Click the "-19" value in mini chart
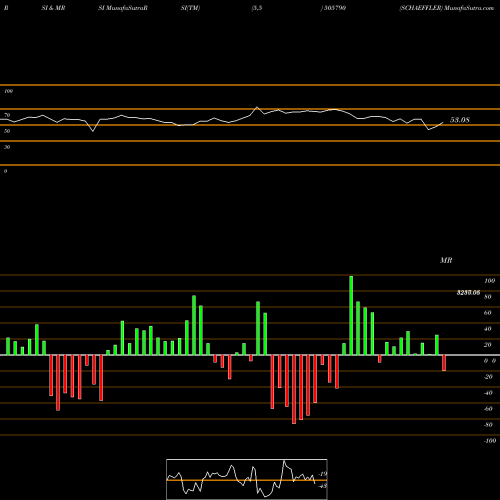 click(322, 474)
